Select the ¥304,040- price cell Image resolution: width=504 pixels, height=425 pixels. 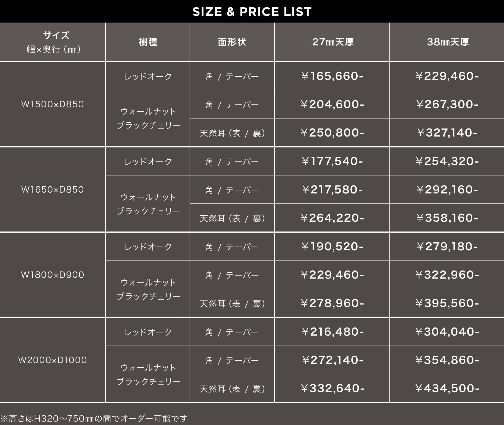coord(447,332)
